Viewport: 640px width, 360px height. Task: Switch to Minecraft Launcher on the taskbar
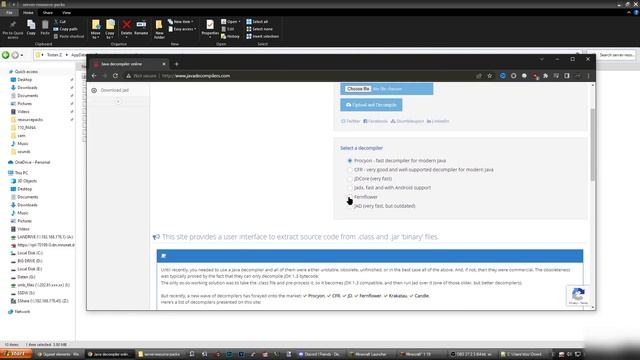tap(371, 354)
